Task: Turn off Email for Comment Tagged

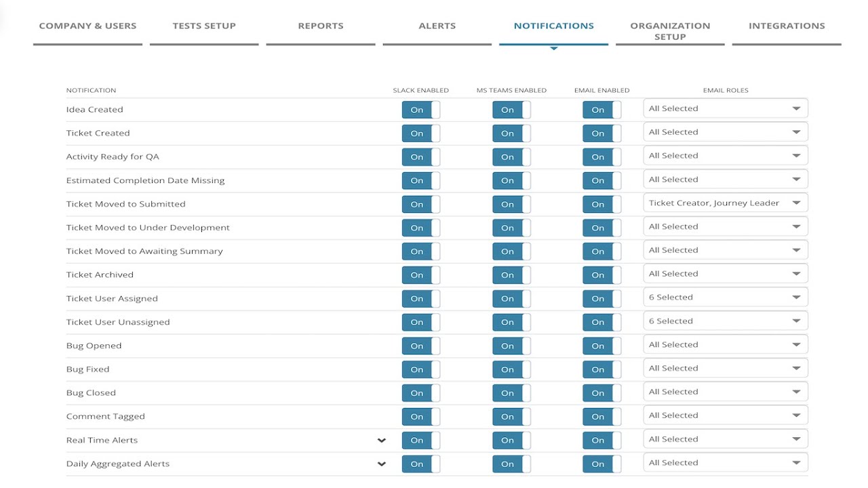Action: (x=601, y=417)
